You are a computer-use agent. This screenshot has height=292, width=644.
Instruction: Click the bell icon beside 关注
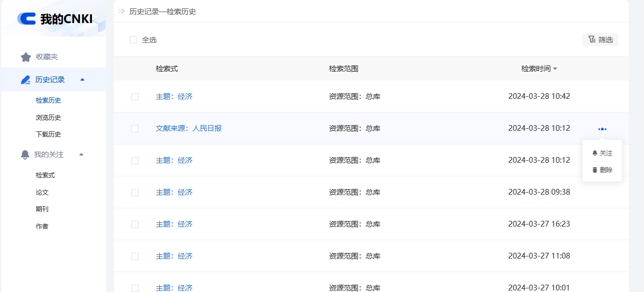[x=594, y=153]
